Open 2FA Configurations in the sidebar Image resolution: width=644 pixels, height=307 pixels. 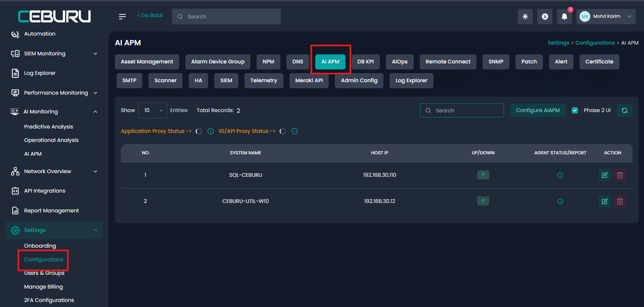49,300
